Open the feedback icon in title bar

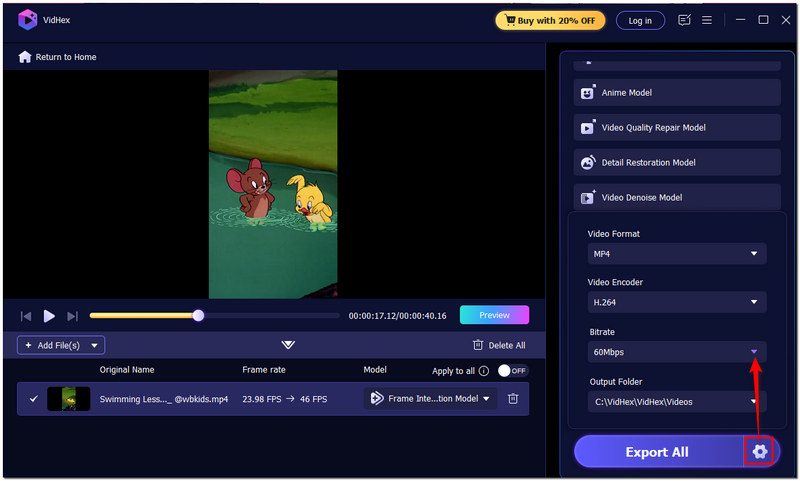click(684, 20)
